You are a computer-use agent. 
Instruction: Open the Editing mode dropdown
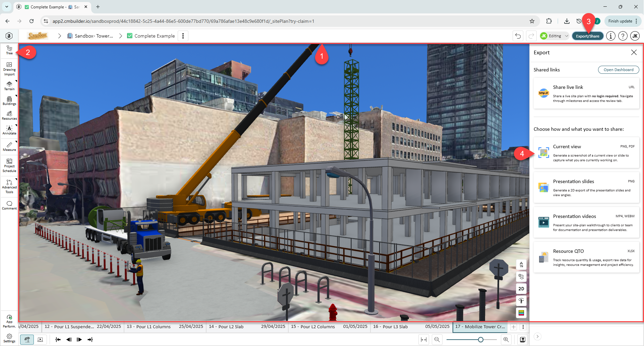point(554,36)
